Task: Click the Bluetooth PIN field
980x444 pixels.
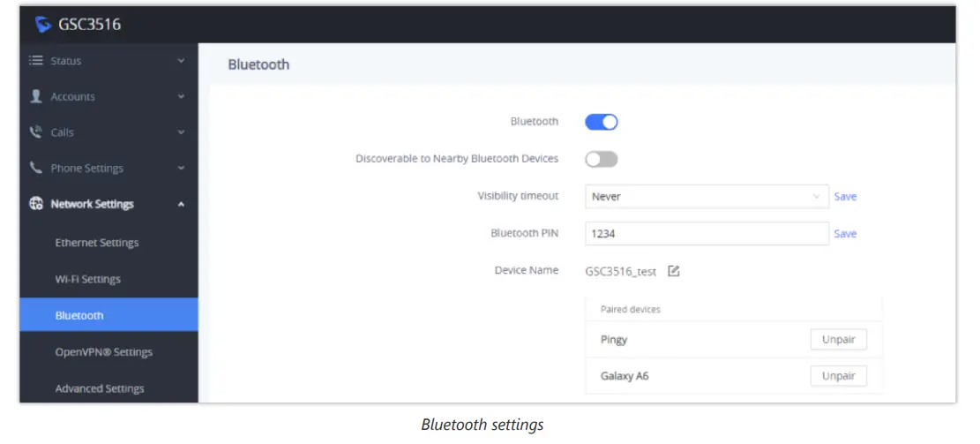Action: tap(707, 233)
